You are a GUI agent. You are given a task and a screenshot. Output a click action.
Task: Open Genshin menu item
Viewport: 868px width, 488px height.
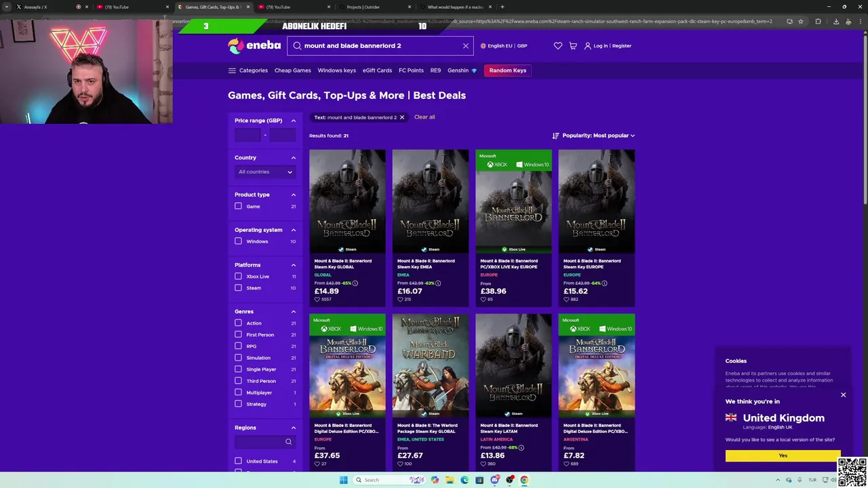tap(462, 70)
